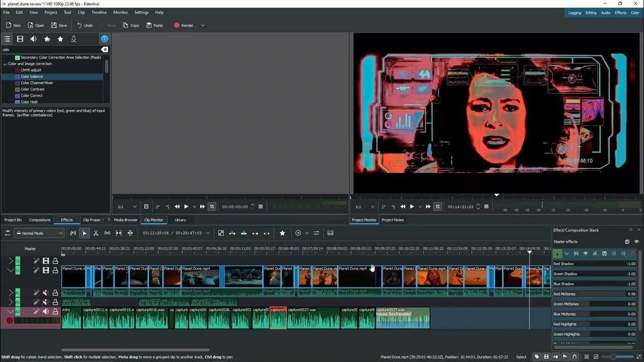Screen dimensions: 644x362
Task: Open project monitor hamburger options menu
Action: pos(486,207)
